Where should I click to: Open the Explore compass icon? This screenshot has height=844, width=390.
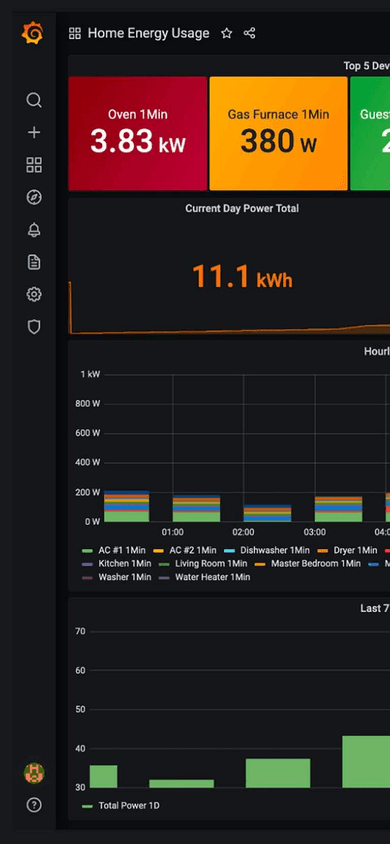pyautogui.click(x=34, y=198)
